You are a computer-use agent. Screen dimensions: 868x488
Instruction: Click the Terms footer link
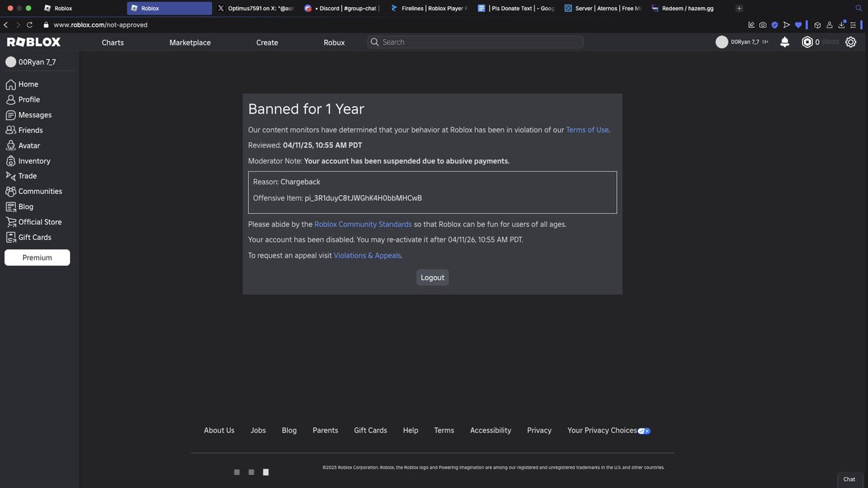click(x=444, y=430)
